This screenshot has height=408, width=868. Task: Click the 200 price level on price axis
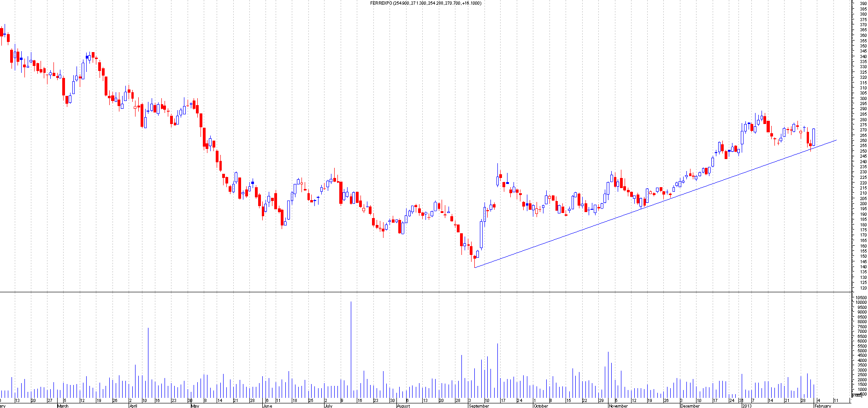click(x=863, y=204)
